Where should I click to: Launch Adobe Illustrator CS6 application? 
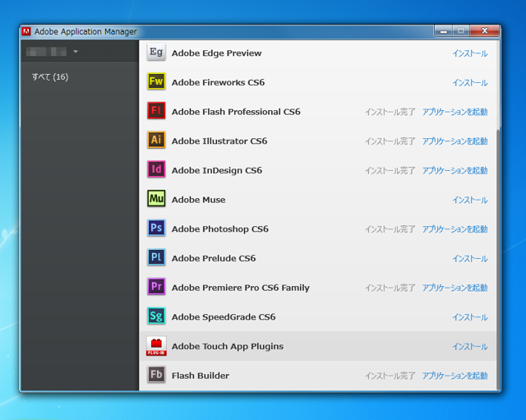(x=454, y=141)
